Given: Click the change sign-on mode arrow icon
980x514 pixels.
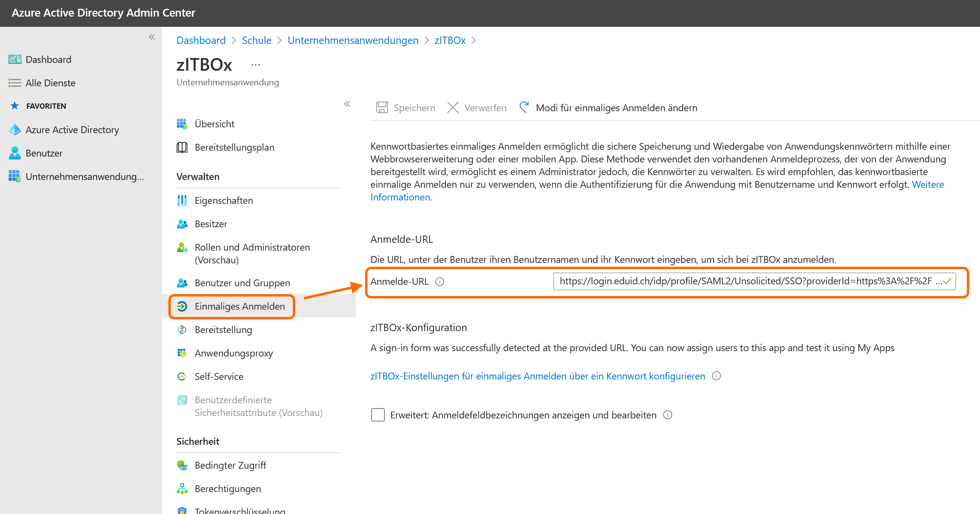Looking at the screenshot, I should 524,107.
